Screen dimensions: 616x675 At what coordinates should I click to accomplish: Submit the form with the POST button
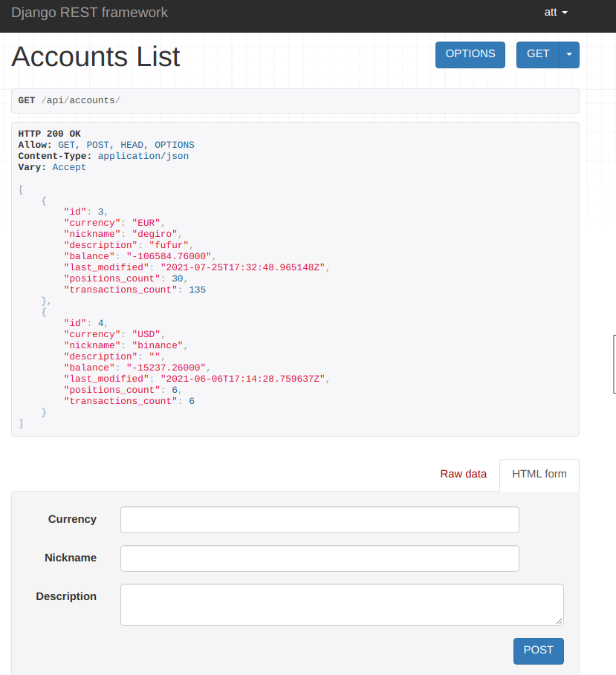click(x=538, y=650)
